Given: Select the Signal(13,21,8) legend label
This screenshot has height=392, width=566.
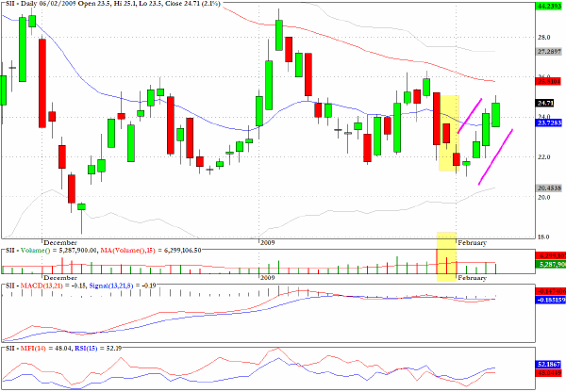Looking at the screenshot, I should click(x=110, y=286).
